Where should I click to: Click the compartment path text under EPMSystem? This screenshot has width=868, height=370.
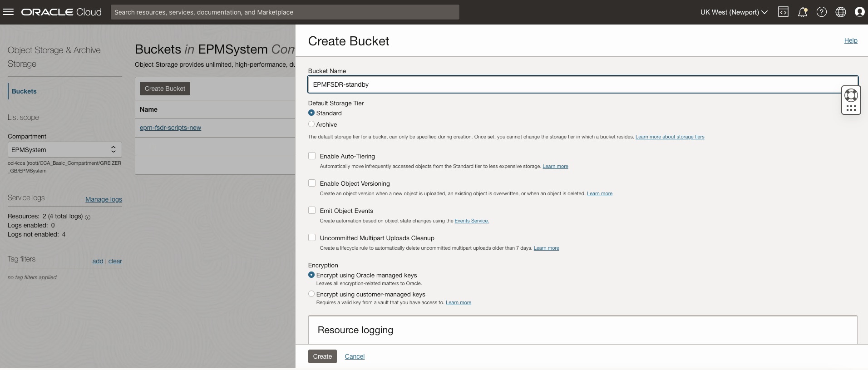64,167
